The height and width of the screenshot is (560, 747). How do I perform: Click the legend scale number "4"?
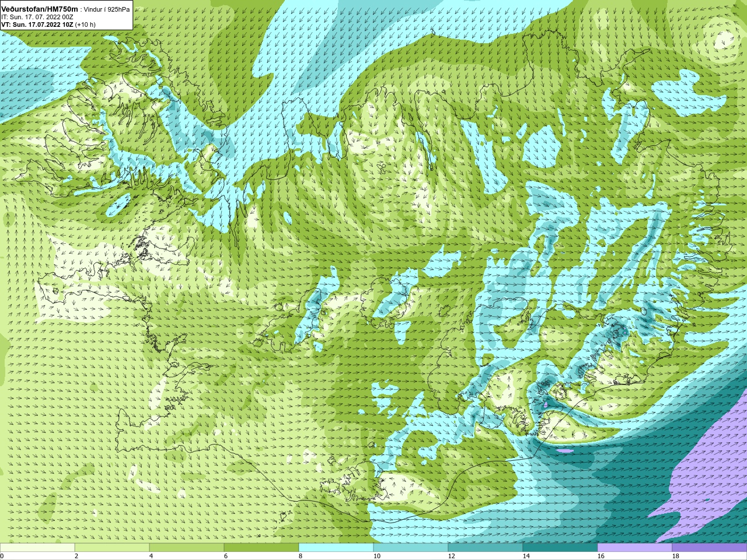click(x=151, y=556)
